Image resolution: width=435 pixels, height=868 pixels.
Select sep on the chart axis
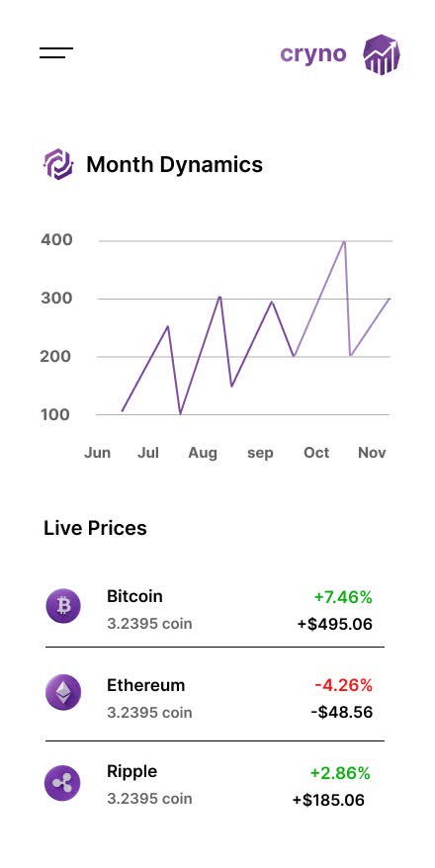260,454
